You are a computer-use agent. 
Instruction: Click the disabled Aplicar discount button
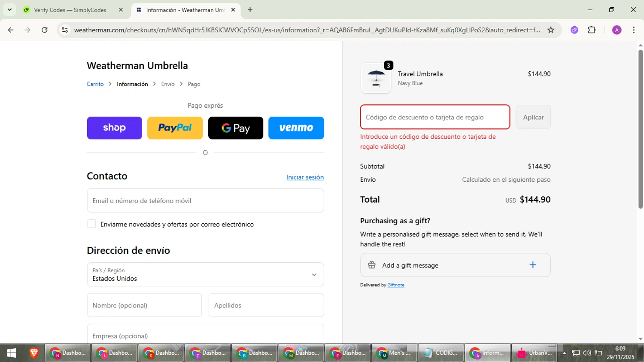(533, 117)
